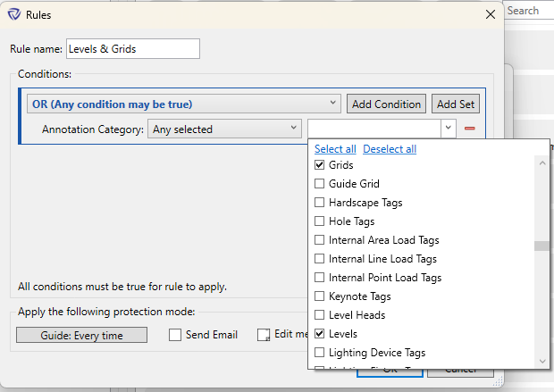This screenshot has width=554, height=392.
Task: Click the category list scroll-down arrow
Action: pos(542,361)
